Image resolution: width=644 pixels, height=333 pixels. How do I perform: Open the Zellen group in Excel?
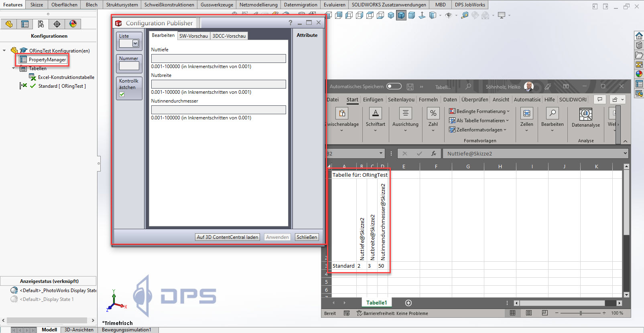point(527,119)
